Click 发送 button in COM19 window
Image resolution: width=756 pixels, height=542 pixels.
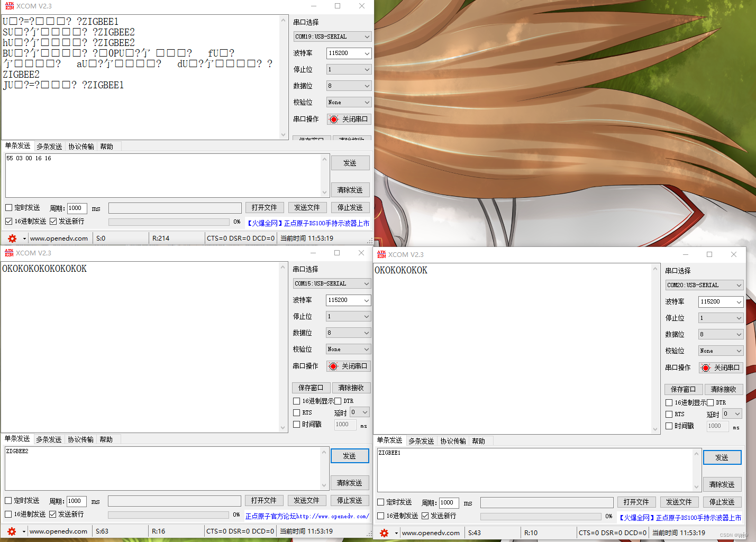350,163
